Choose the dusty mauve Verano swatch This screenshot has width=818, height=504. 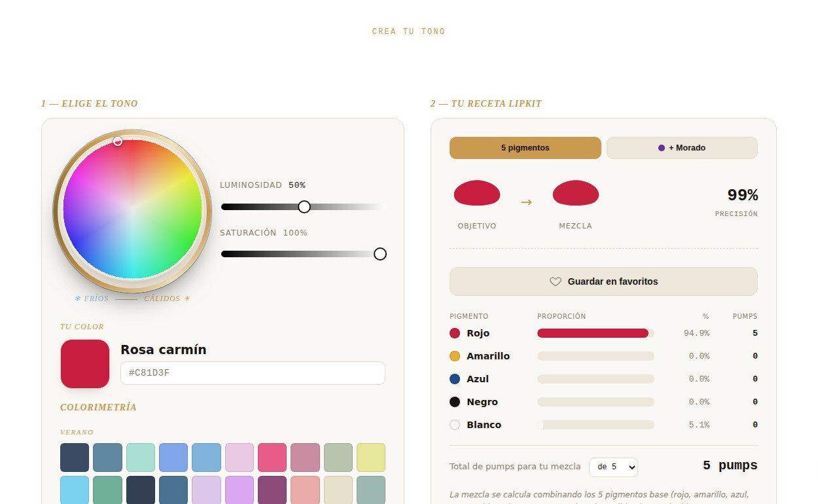point(306,458)
